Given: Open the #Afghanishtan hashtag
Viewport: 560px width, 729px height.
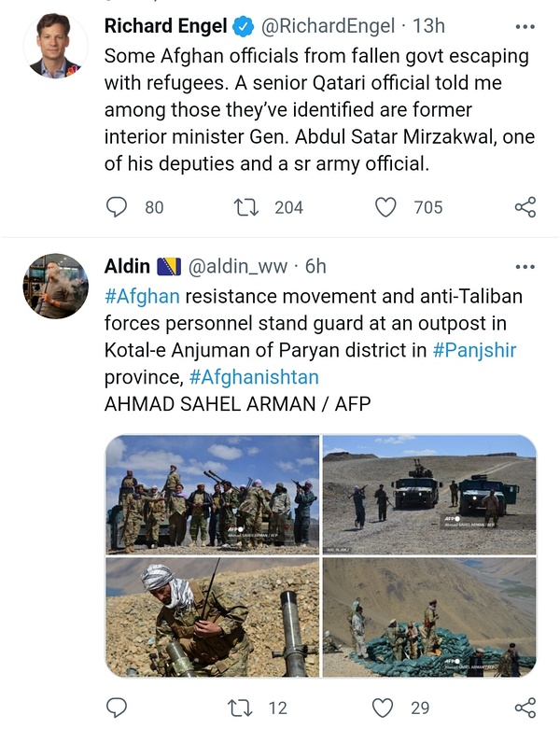Looking at the screenshot, I should (x=253, y=377).
